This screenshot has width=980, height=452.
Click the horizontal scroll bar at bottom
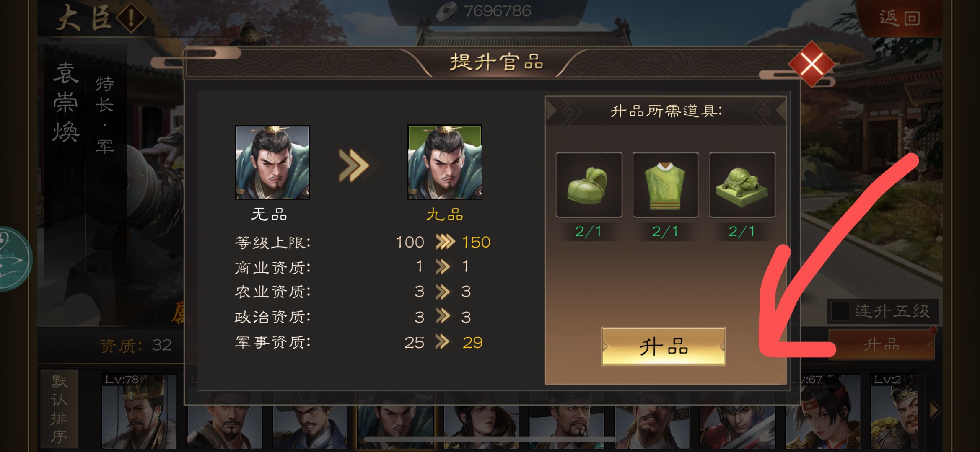[490, 439]
